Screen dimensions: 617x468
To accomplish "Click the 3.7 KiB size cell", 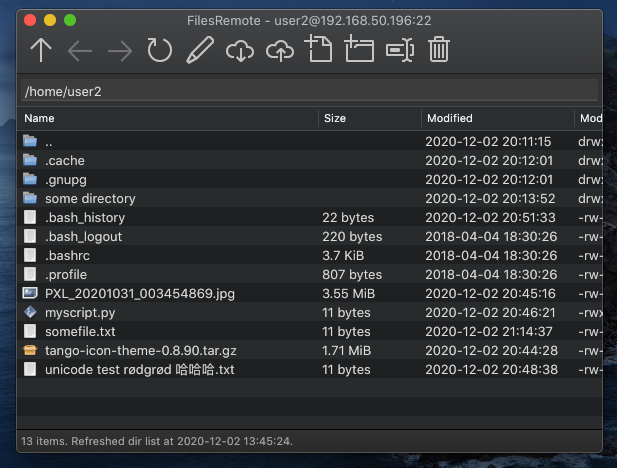I will pos(343,255).
